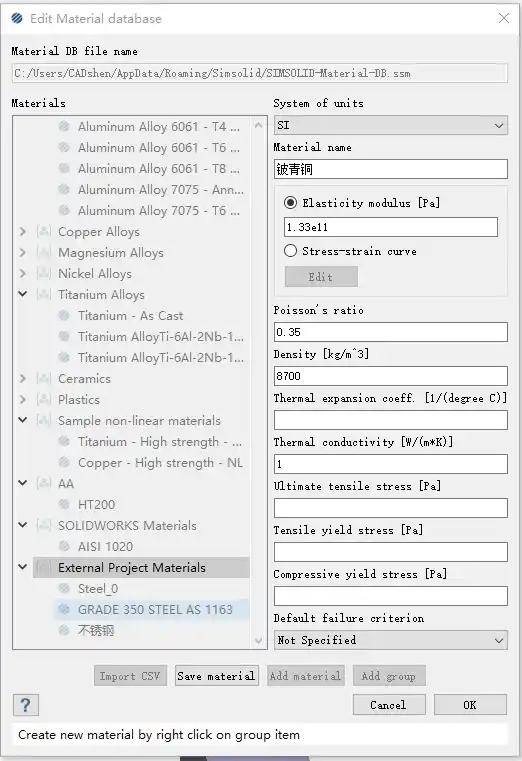Select the Steel_0 material icon
Screen dimensions: 522x761
click(x=64, y=589)
